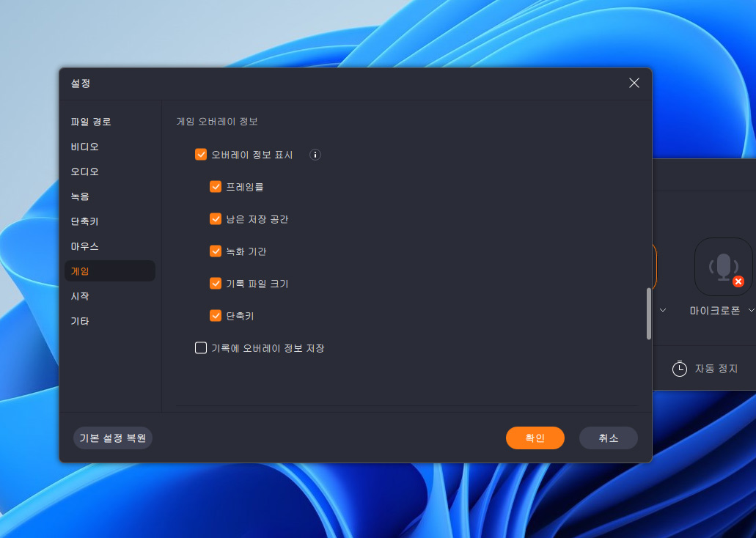Go to the 단축키 sidebar section
This screenshot has width=756, height=538.
point(85,221)
